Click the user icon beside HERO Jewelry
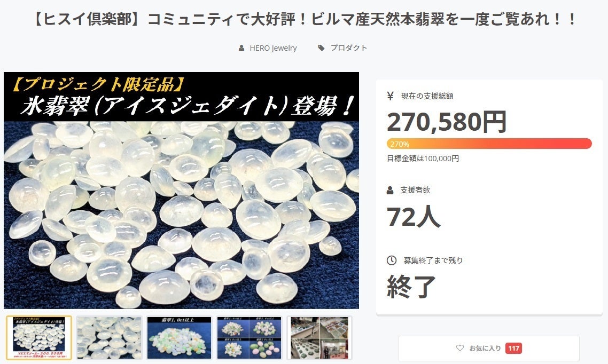This screenshot has height=364, width=608. tap(241, 48)
